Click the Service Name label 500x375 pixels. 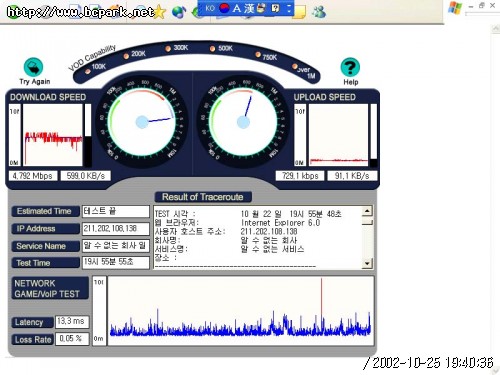pos(45,246)
